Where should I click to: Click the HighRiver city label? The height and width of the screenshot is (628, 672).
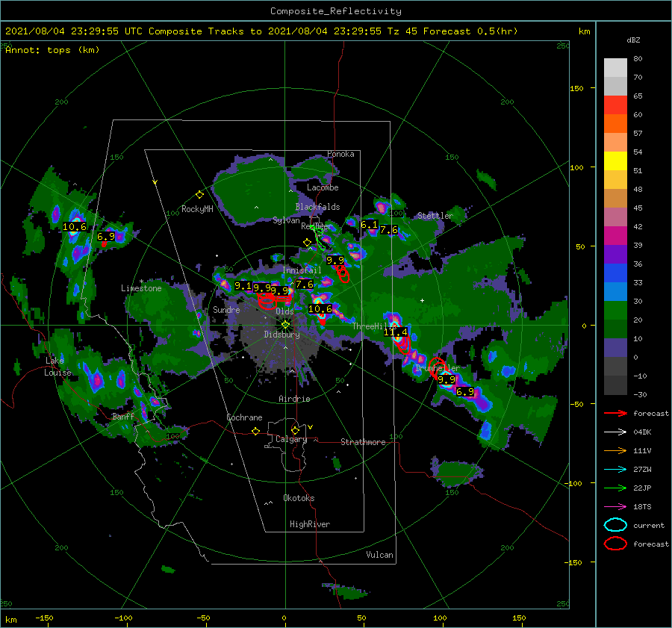[x=310, y=524]
